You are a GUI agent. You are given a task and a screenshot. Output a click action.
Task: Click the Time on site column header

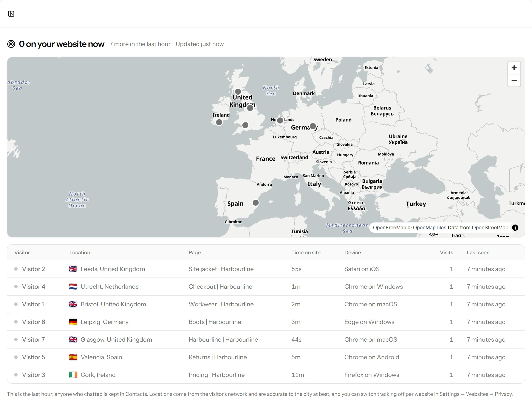tap(306, 252)
